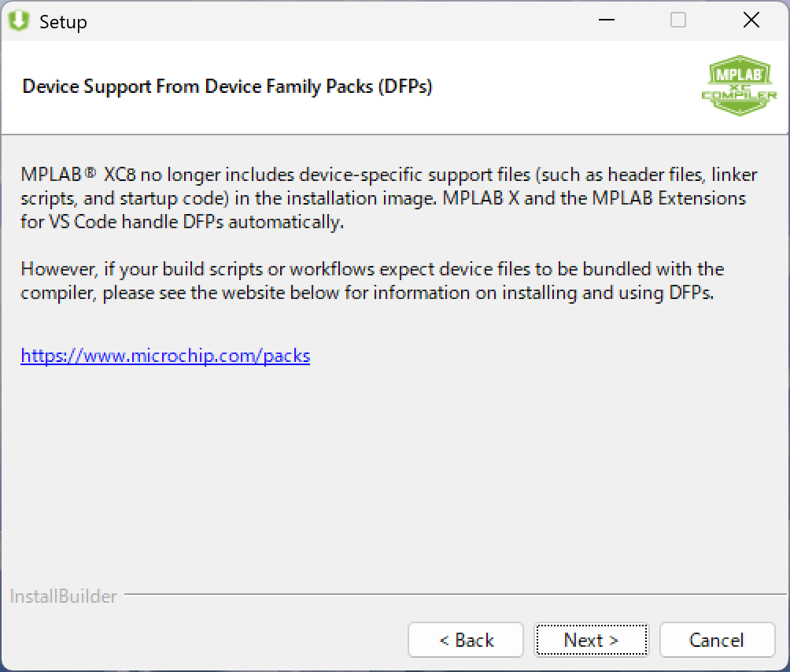
Task: Click the "Setup" window title text
Action: coord(63,22)
